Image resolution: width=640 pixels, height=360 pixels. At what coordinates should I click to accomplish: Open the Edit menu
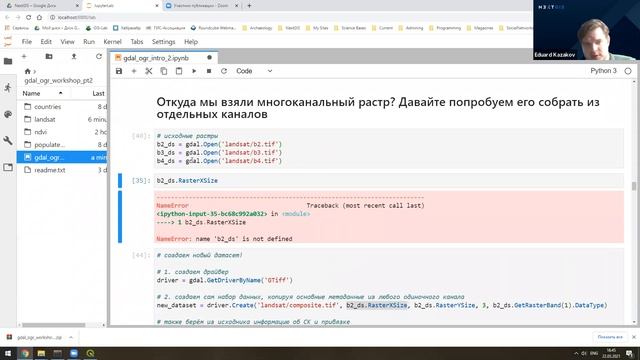(x=46, y=42)
